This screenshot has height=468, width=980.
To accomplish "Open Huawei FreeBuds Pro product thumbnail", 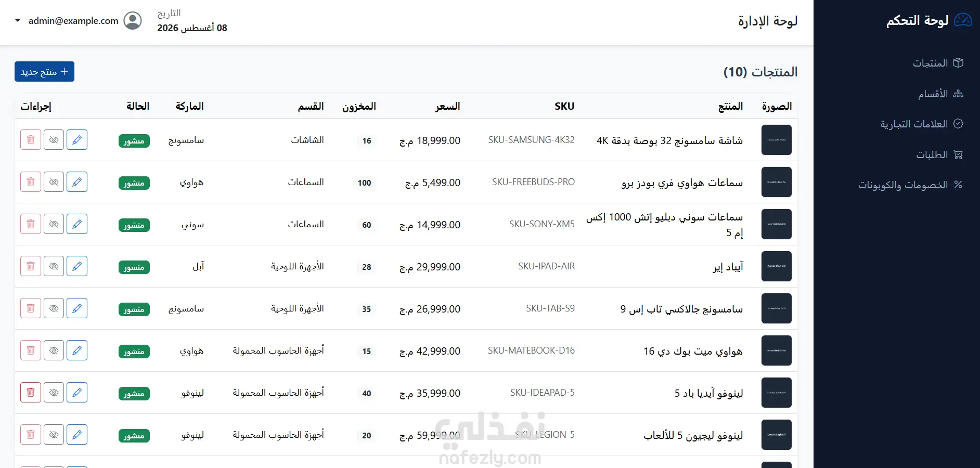I will tap(777, 182).
